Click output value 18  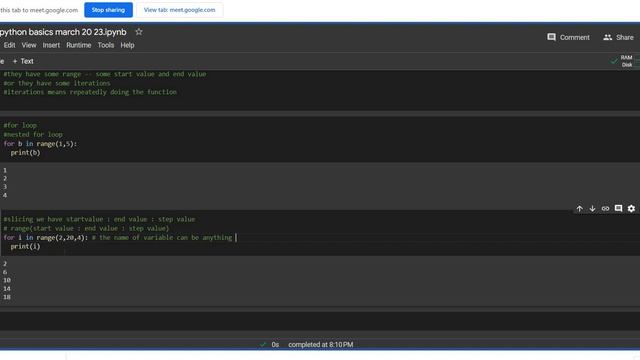(x=7, y=297)
